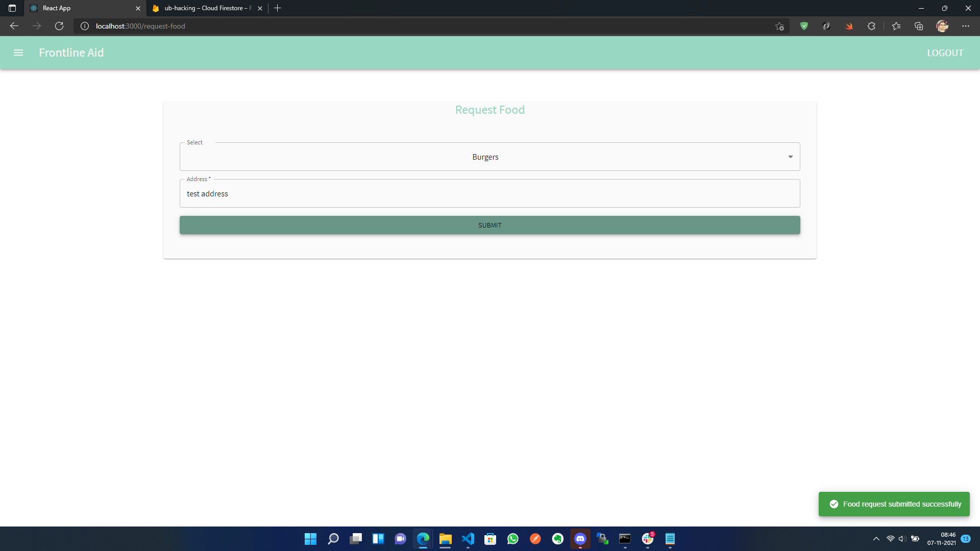This screenshot has width=980, height=551.
Task: Open the browser profile avatar
Action: point(942,26)
